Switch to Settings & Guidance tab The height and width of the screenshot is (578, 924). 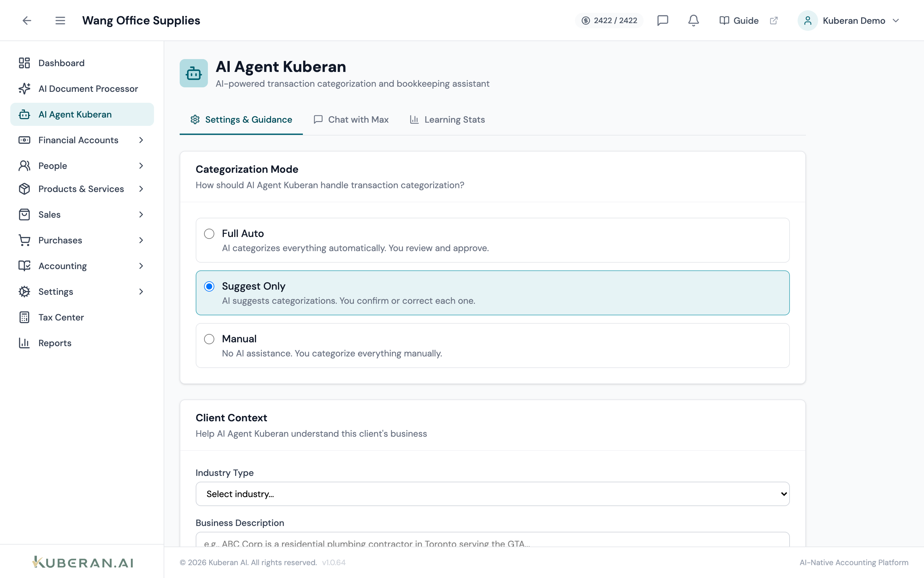(241, 120)
